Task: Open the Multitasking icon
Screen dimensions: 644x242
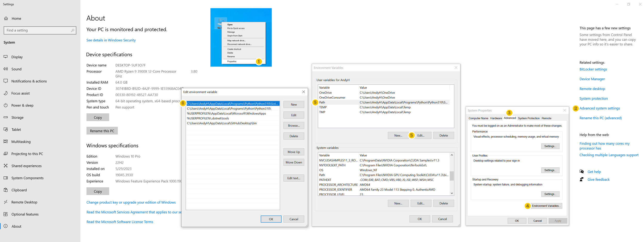Action: click(6, 141)
